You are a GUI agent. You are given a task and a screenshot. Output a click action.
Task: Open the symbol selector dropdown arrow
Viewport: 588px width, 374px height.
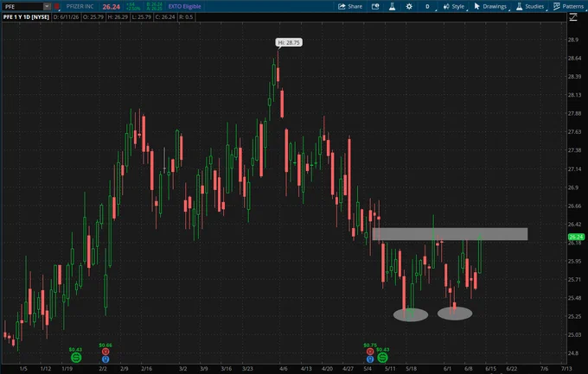pos(47,6)
